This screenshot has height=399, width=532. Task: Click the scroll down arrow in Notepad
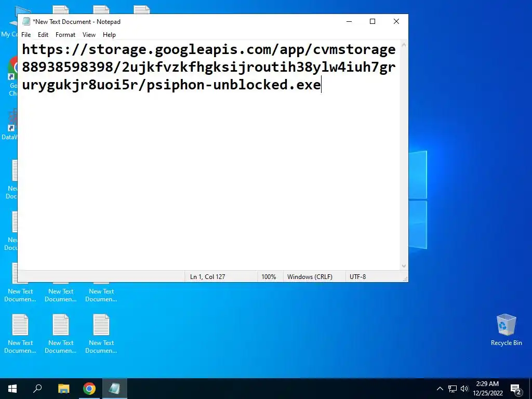tap(404, 266)
